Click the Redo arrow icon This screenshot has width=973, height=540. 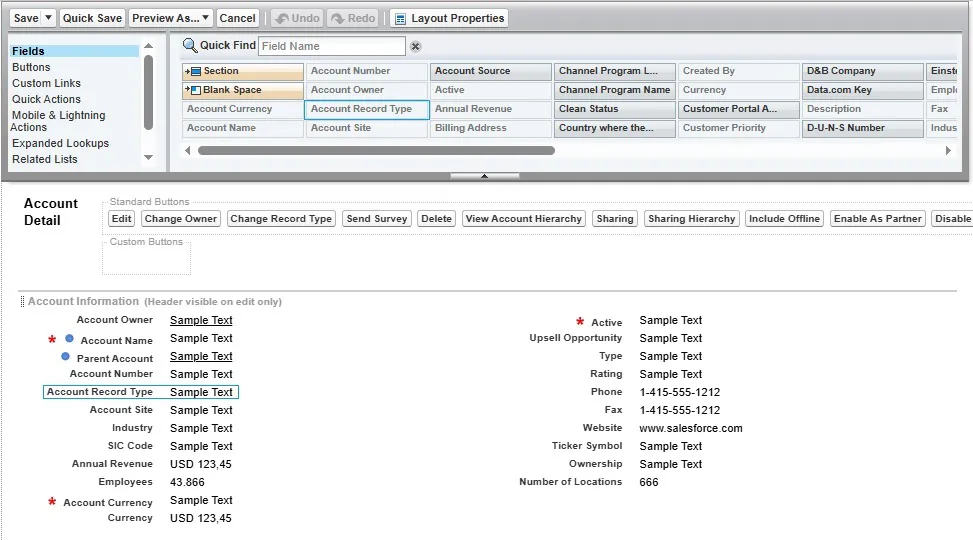(338, 19)
